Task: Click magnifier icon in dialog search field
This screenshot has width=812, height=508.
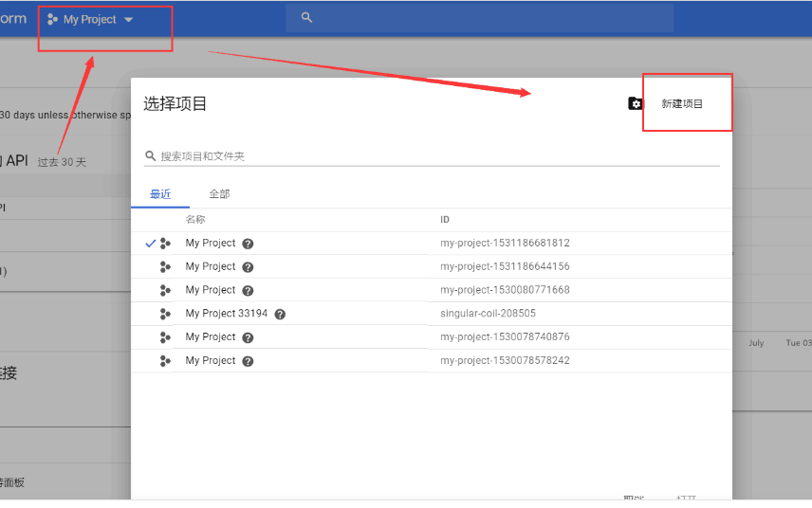Action: click(x=150, y=156)
